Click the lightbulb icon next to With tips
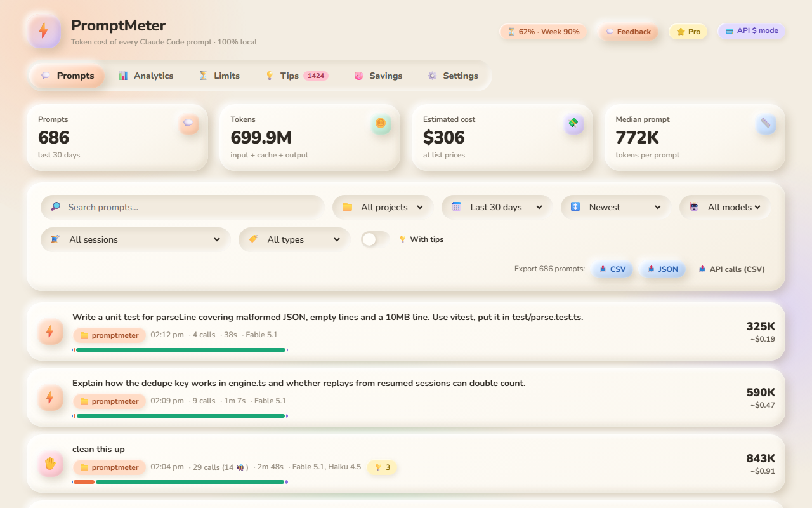This screenshot has width=812, height=508. 402,239
